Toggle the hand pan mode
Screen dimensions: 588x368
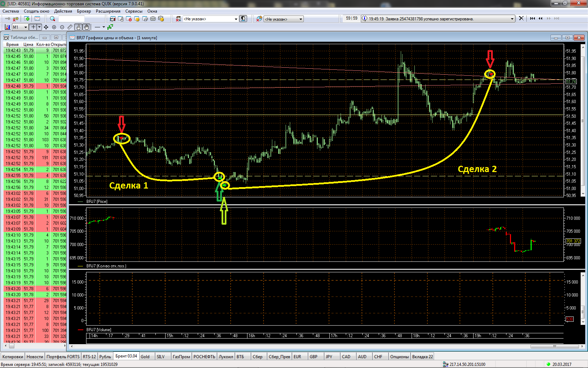86,27
